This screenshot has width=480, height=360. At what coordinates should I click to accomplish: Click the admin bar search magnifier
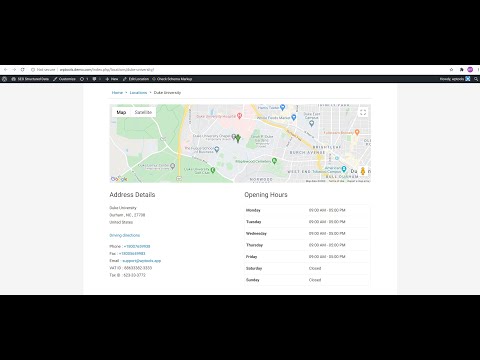pos(476,79)
